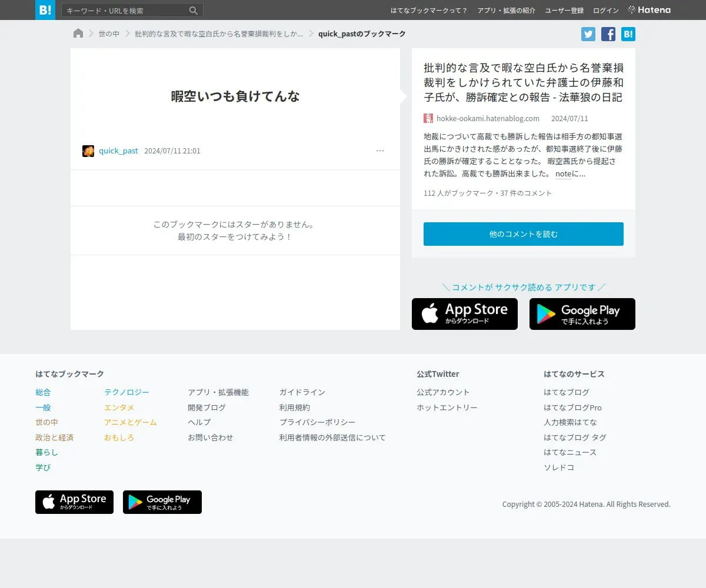Viewport: 706px width, 588px height.
Task: Open footer 一般 category
Action: [43, 407]
